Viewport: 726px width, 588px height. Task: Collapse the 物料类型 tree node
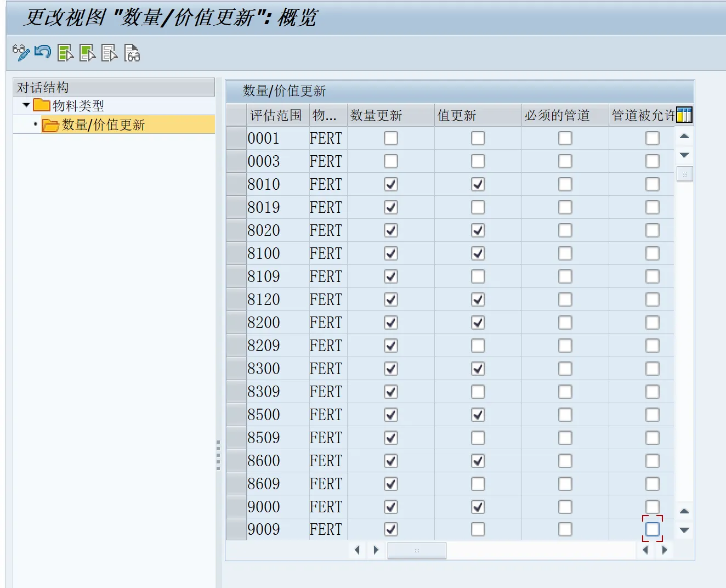pyautogui.click(x=26, y=105)
